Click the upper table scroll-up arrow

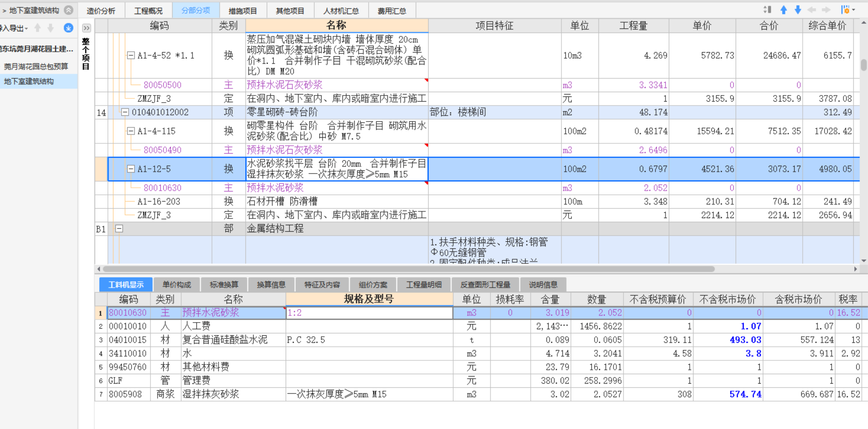coord(863,22)
